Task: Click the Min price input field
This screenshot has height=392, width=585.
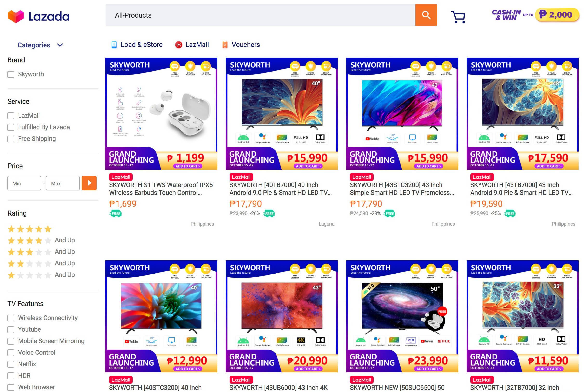Action: click(x=24, y=183)
